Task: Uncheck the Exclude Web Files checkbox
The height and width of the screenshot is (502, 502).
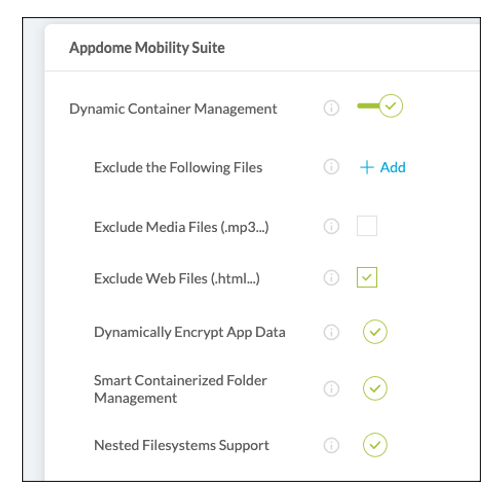Action: pos(367,277)
